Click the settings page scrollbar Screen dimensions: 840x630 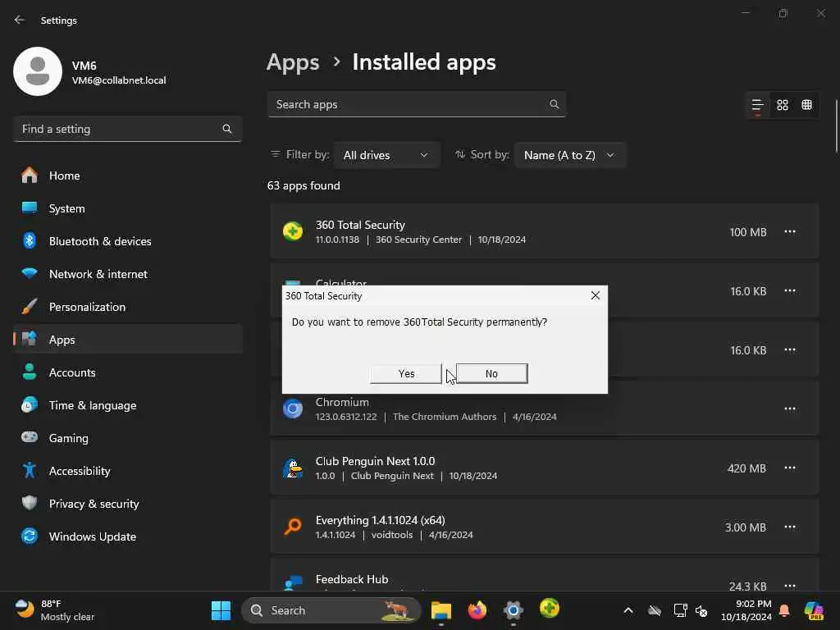[836, 126]
